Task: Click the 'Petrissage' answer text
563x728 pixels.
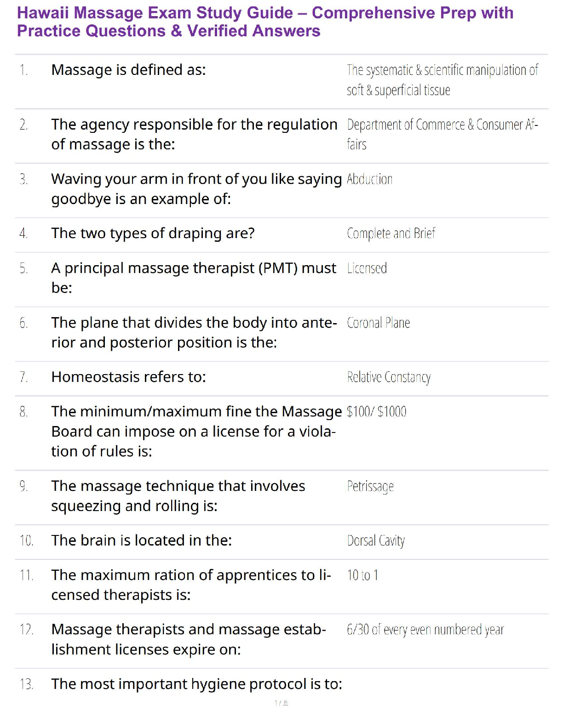Action: pyautogui.click(x=370, y=486)
